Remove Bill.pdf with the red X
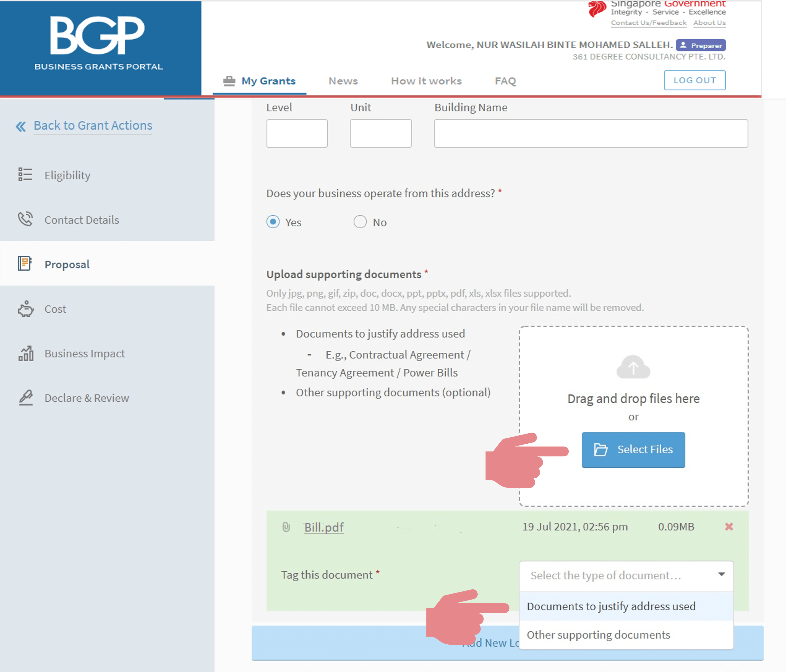 [729, 527]
